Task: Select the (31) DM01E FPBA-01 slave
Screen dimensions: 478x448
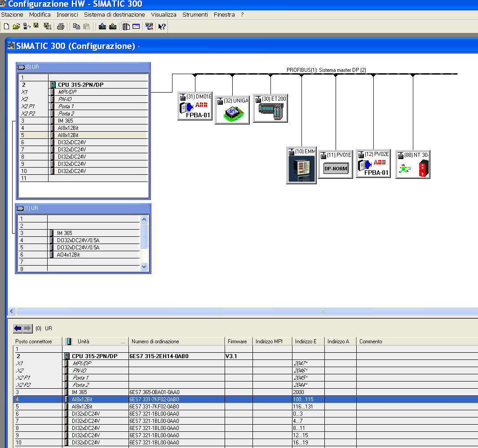Action: click(195, 106)
